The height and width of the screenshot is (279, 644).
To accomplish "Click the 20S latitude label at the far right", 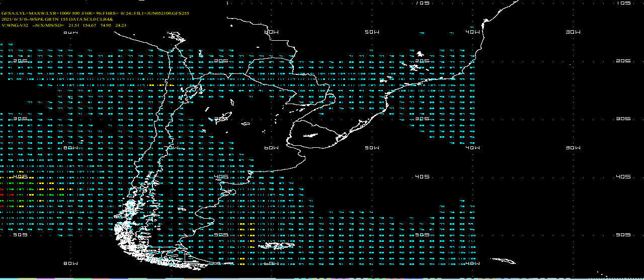I will pos(623,61).
